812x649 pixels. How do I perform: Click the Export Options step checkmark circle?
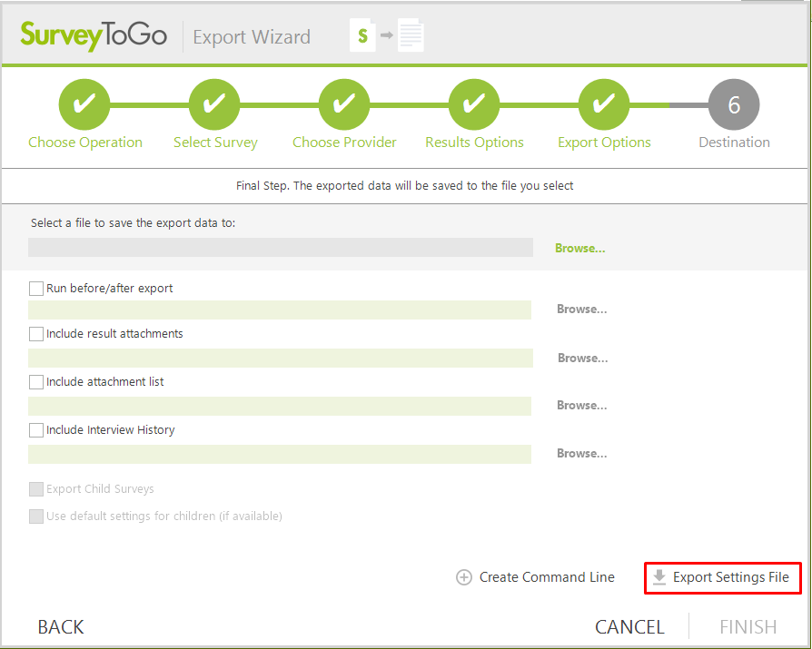click(604, 104)
